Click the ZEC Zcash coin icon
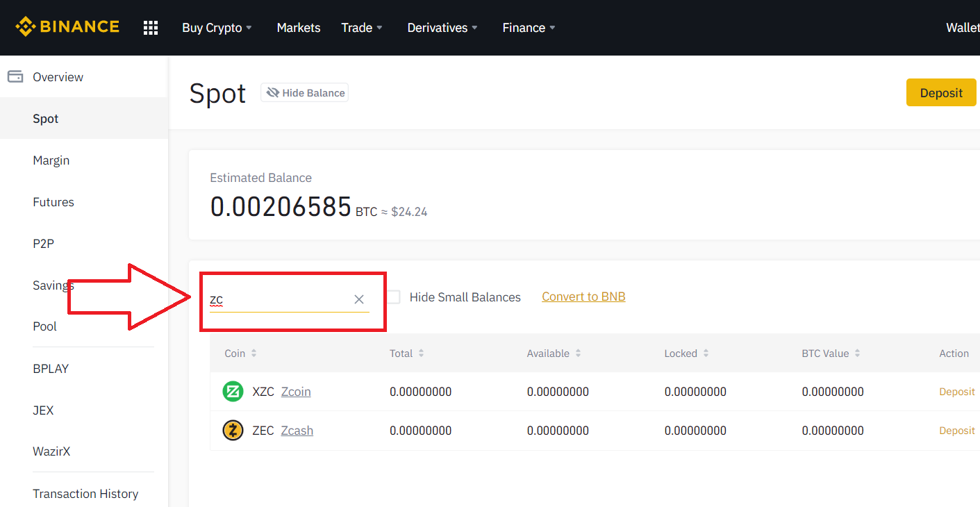This screenshot has width=980, height=507. pos(233,431)
